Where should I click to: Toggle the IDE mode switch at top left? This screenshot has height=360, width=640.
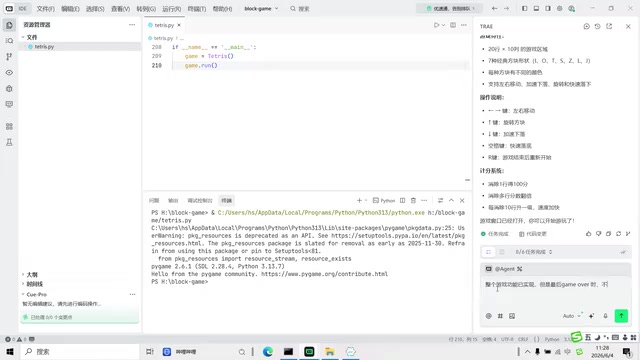pos(16,9)
